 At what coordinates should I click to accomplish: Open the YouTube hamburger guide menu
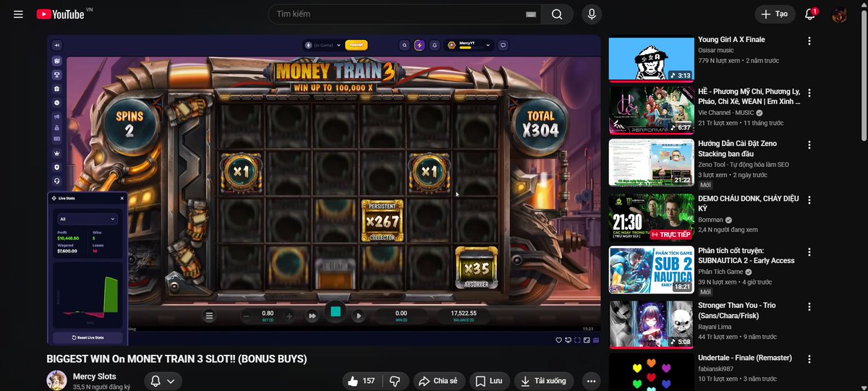click(x=19, y=14)
